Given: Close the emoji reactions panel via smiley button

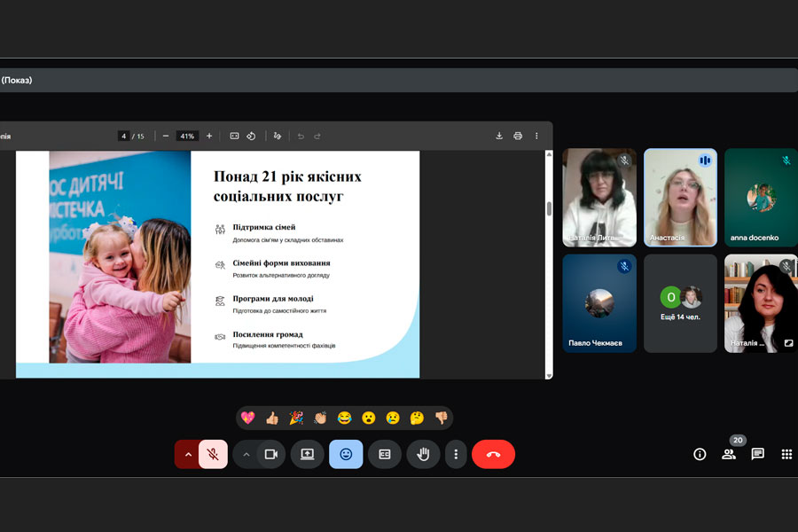Looking at the screenshot, I should 346,454.
